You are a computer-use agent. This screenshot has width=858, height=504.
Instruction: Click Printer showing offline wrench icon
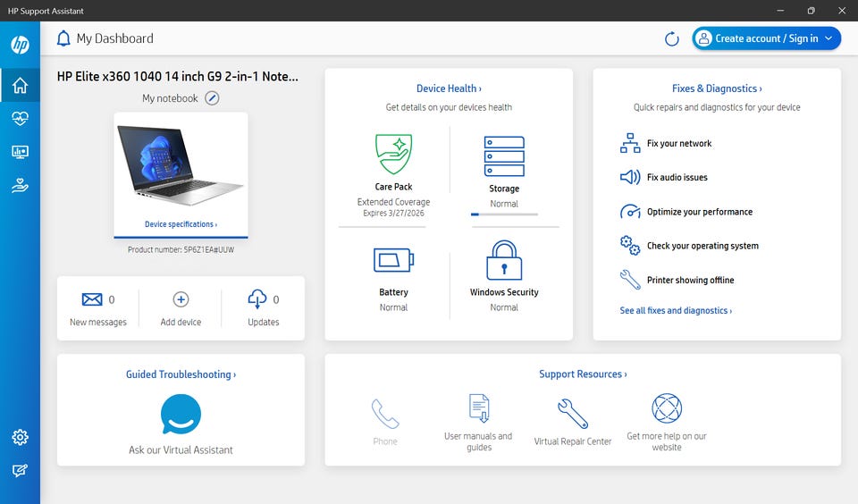pyautogui.click(x=630, y=280)
